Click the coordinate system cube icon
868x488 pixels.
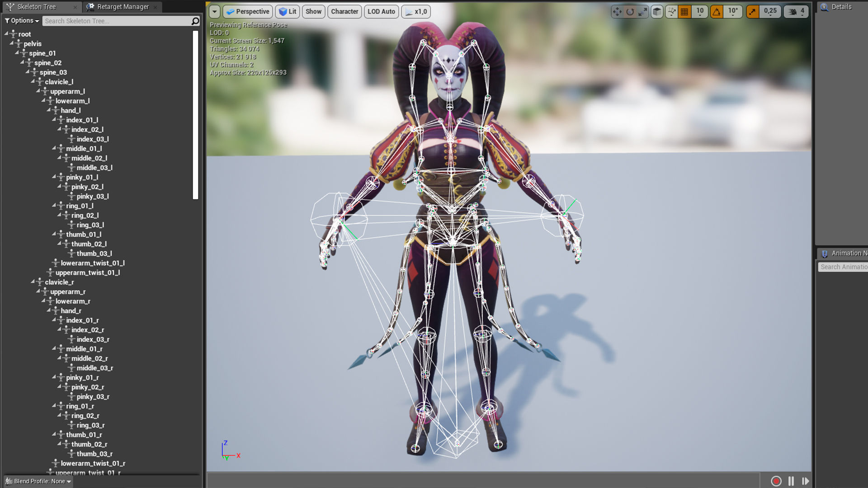point(657,12)
